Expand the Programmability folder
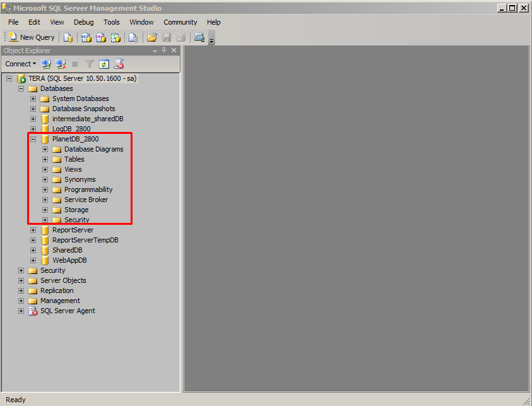The image size is (532, 406). click(x=45, y=190)
